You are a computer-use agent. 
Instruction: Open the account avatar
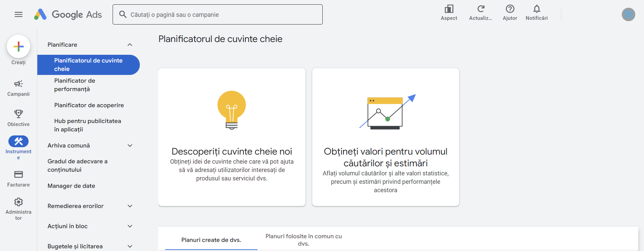click(x=628, y=14)
